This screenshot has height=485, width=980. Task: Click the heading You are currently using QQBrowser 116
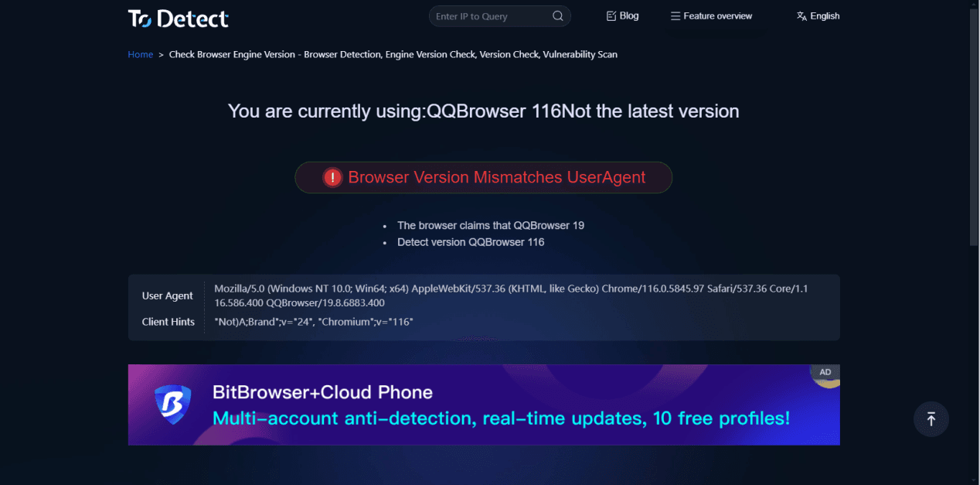[x=484, y=111]
